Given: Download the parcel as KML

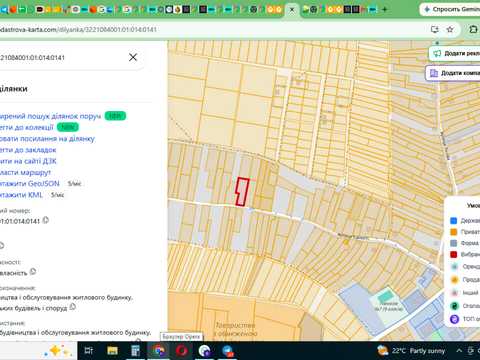Looking at the screenshot, I should (21, 195).
